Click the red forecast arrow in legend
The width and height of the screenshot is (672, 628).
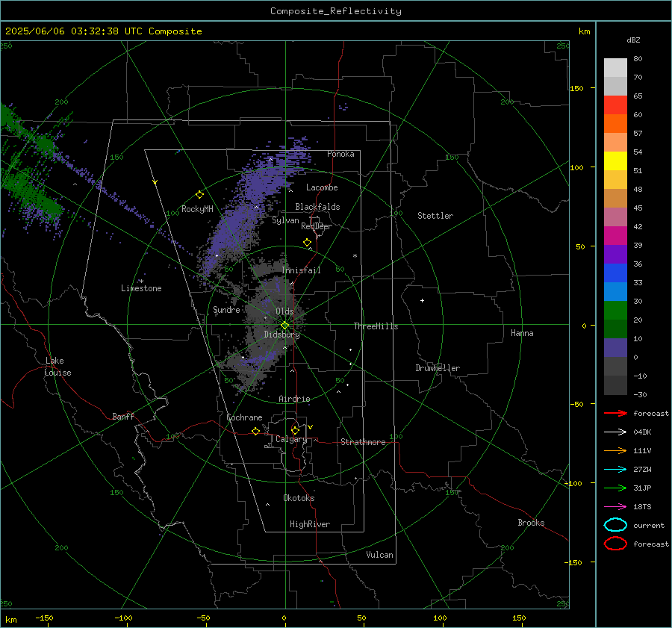point(615,413)
